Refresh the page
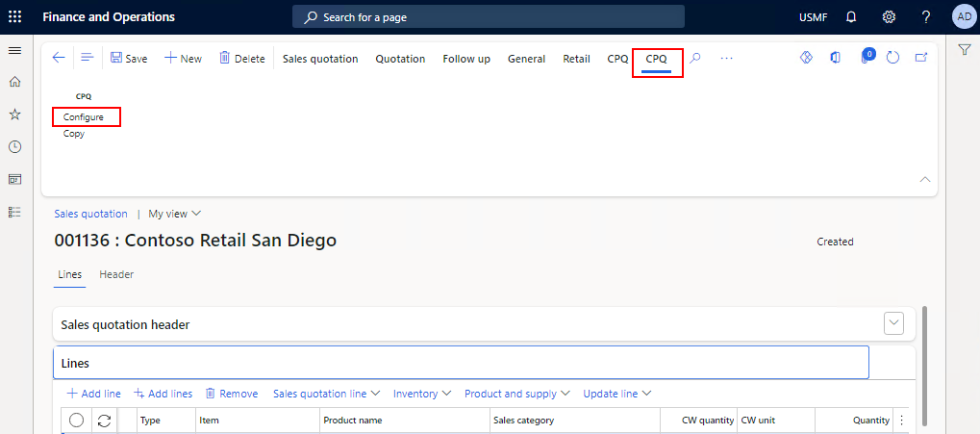The height and width of the screenshot is (434, 980). (893, 58)
